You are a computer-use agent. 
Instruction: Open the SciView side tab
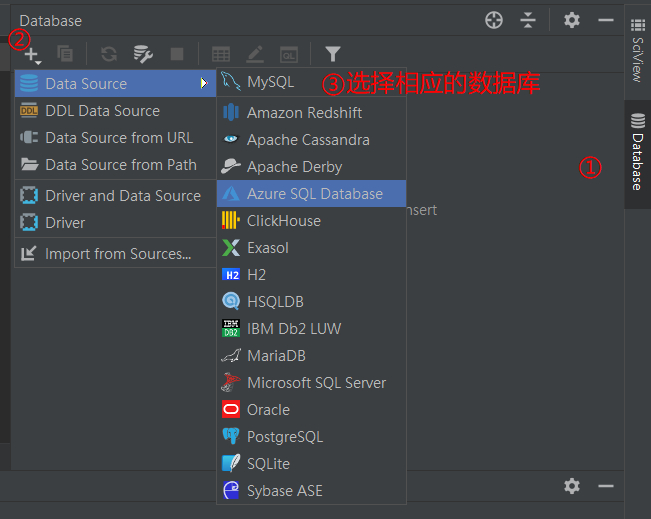click(637, 51)
